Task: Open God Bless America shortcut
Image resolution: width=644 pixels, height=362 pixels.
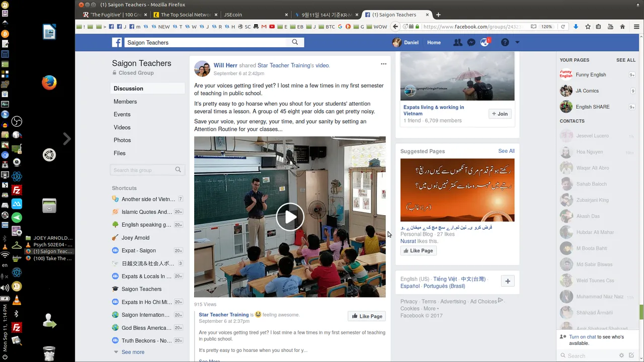Action: tap(147, 328)
